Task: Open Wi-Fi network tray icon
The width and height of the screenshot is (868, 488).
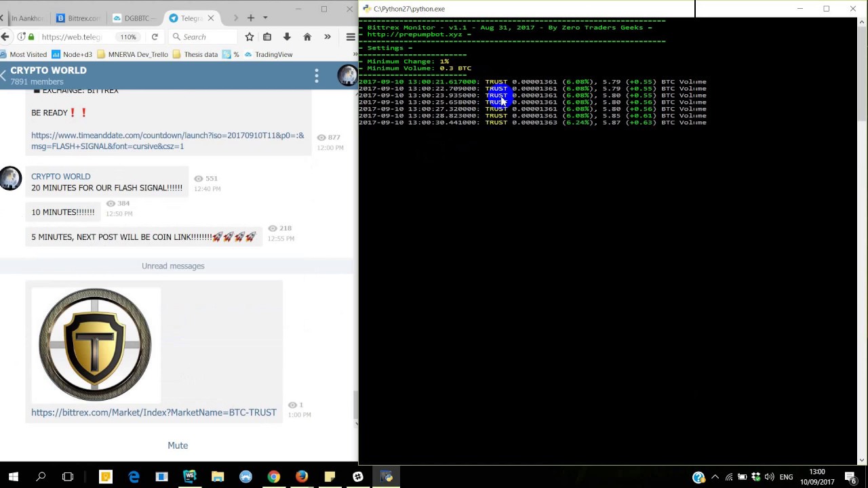Action: click(729, 477)
